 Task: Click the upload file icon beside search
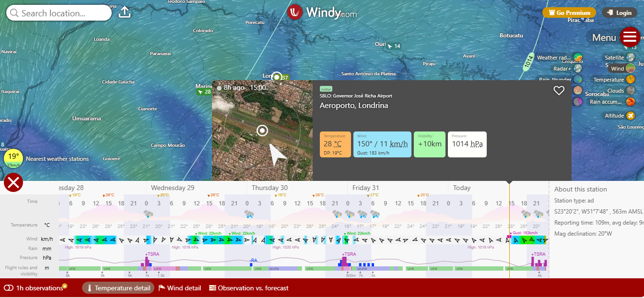point(125,12)
